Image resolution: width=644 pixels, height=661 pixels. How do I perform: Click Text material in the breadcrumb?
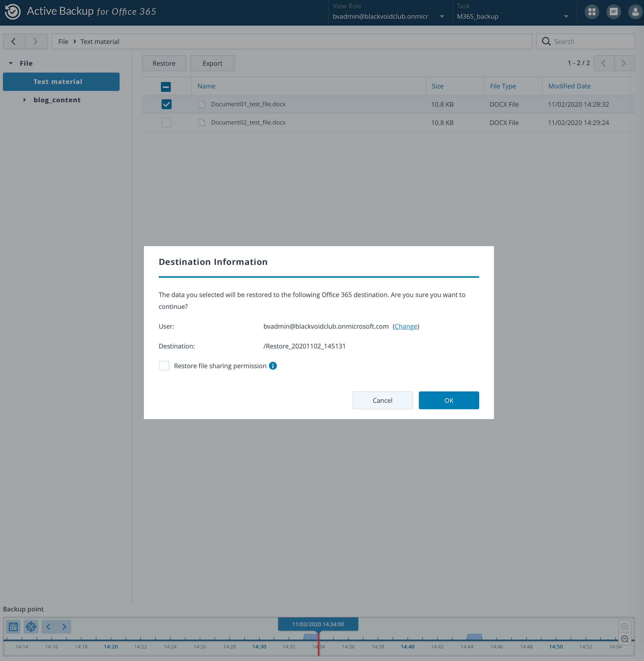tap(100, 42)
